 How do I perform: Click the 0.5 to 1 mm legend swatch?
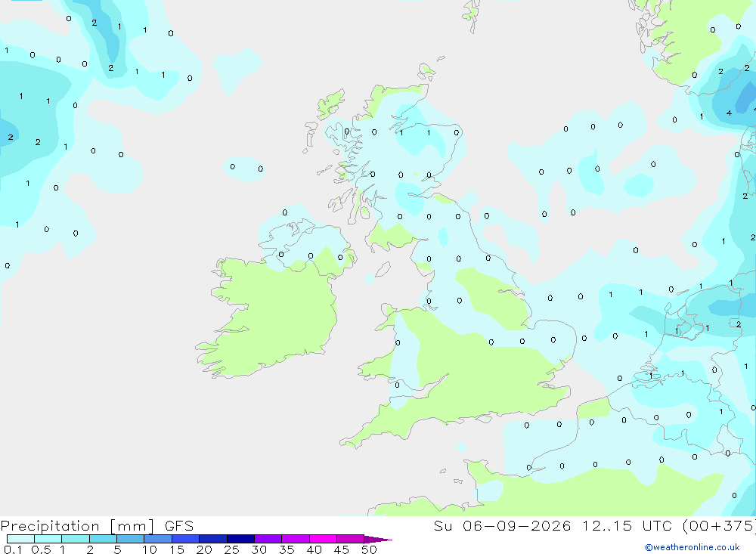tap(48, 539)
